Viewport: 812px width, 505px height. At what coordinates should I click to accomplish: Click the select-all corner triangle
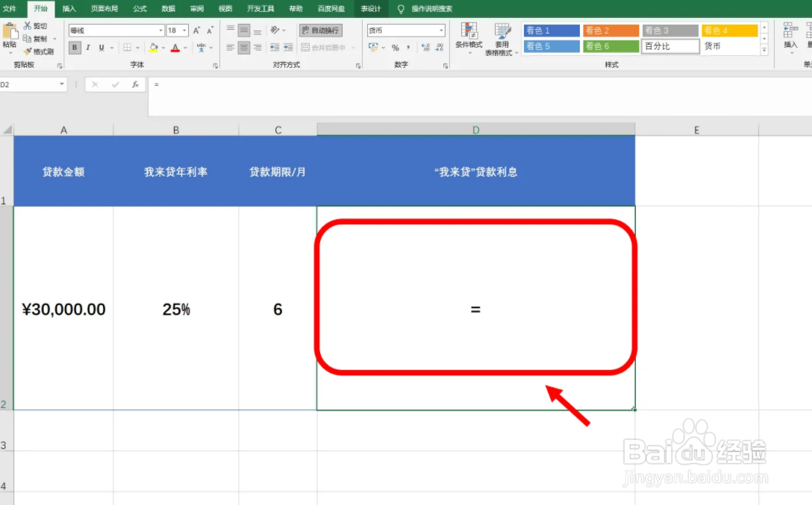click(7, 129)
